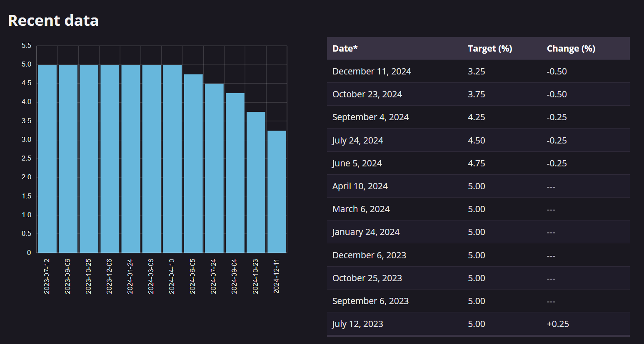Click the 5.00 target for April 10, 2024
Screen dimensions: 644x344
click(477, 186)
